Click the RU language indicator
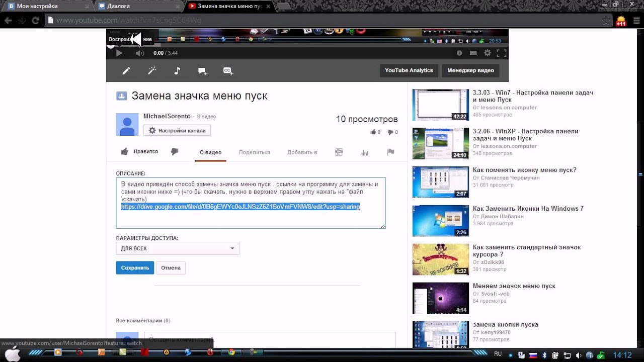Screen dimensions: 644x362 [498, 354]
